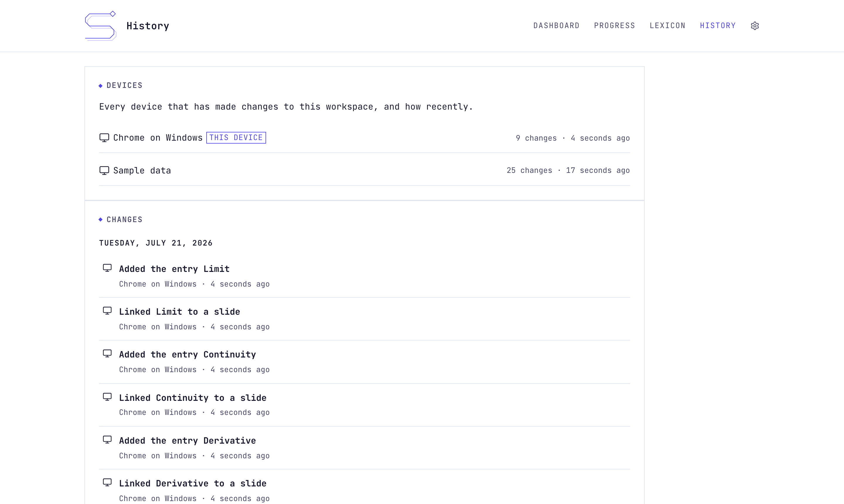Click the THIS DEVICE badge
Viewport: 844px width, 504px height.
point(236,137)
